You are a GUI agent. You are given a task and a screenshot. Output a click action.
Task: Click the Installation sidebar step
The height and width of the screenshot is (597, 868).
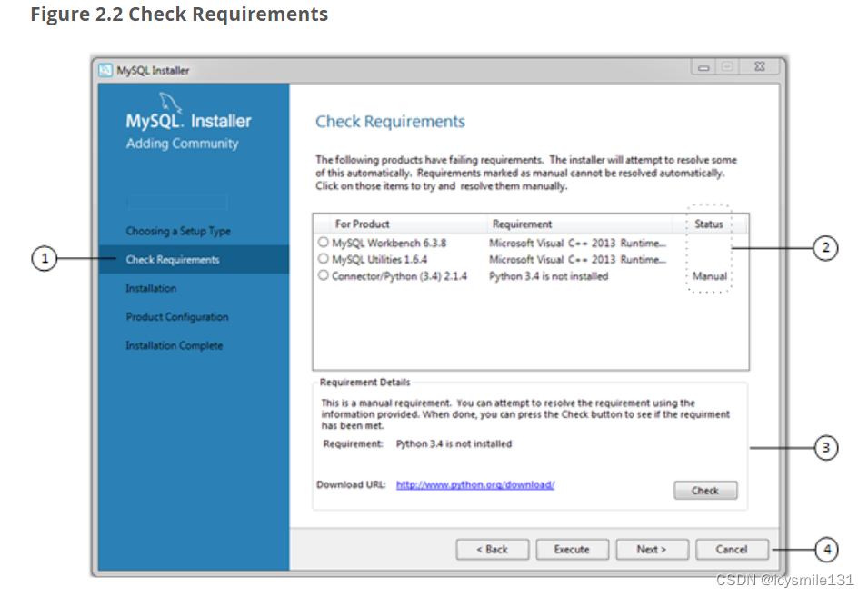(x=151, y=288)
